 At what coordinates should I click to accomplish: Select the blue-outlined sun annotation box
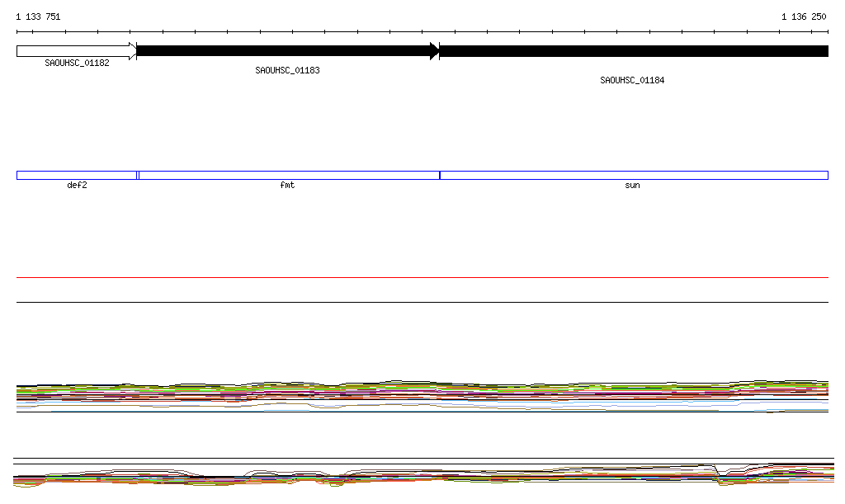(633, 175)
